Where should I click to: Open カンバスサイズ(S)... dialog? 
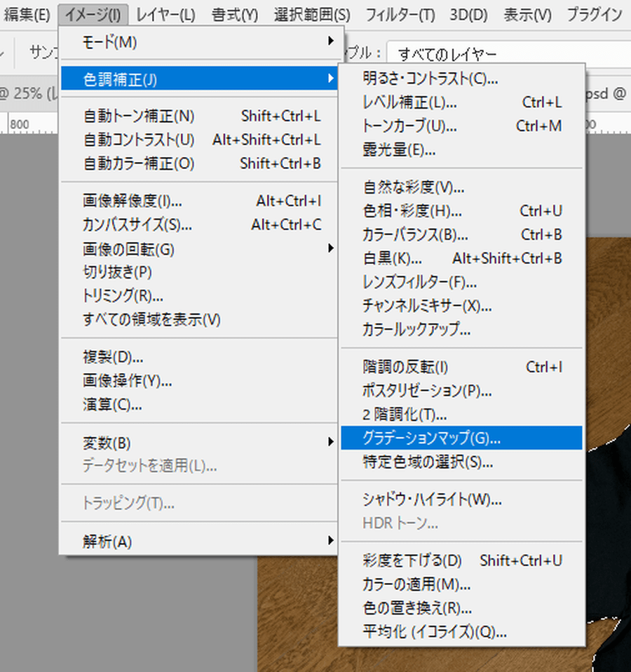pos(199,224)
